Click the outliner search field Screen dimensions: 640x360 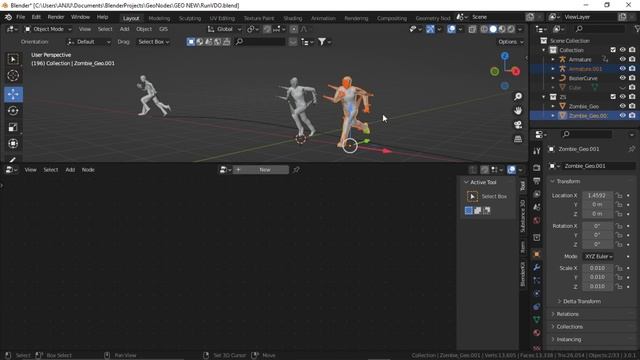pos(599,29)
